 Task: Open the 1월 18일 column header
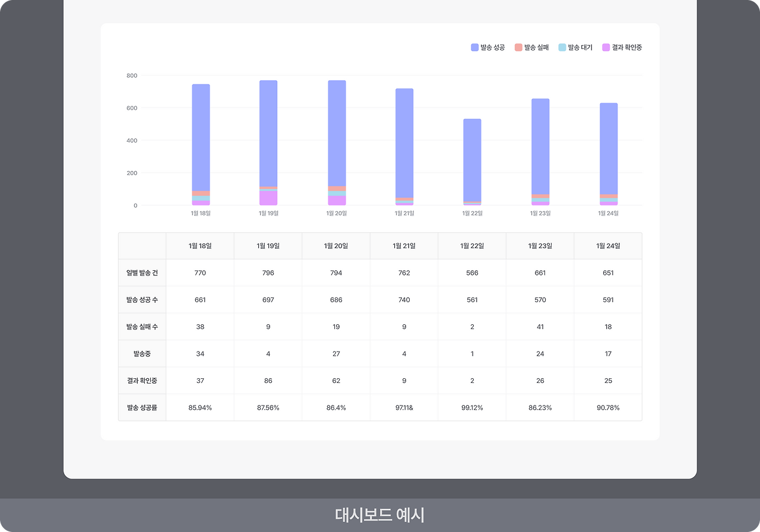(x=200, y=246)
